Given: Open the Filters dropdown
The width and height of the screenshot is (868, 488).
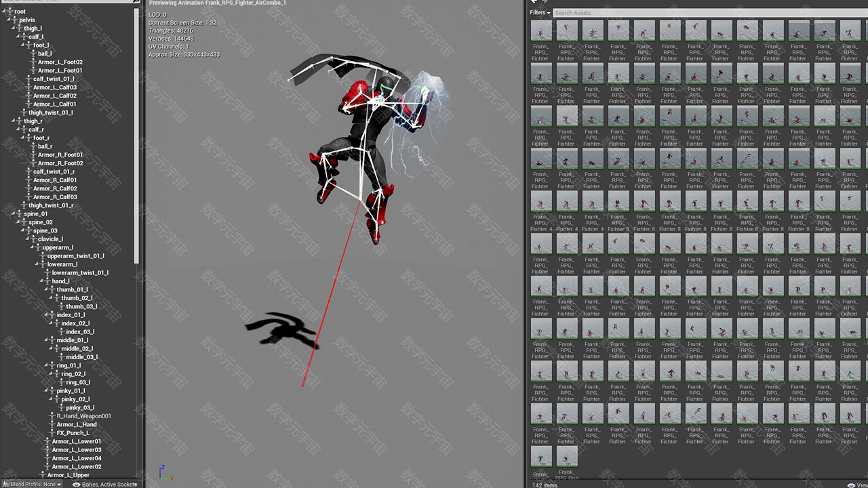Looking at the screenshot, I should click(540, 13).
